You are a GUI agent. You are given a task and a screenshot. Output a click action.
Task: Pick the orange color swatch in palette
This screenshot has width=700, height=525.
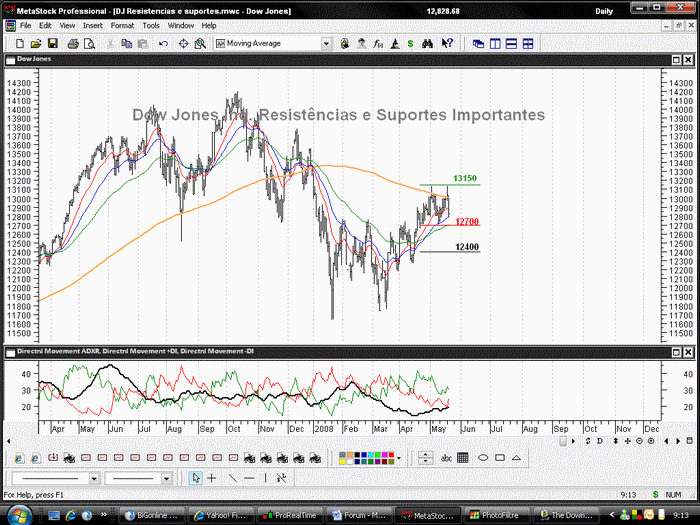[x=350, y=455]
